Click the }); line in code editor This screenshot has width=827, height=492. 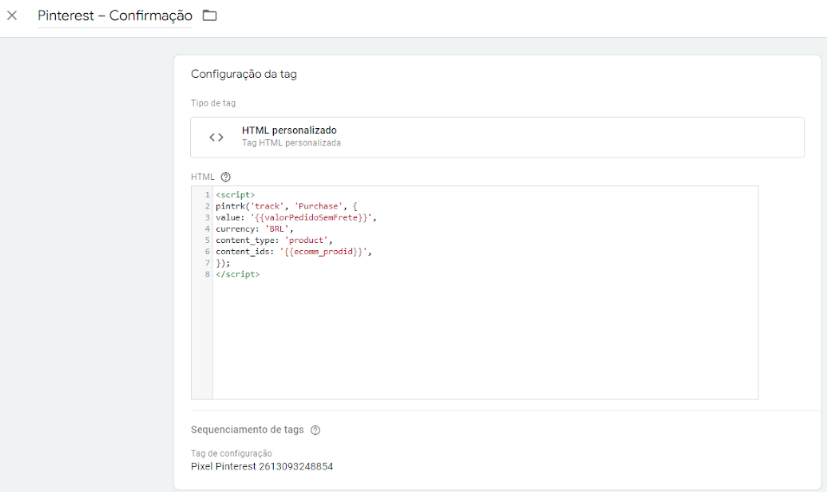[223, 263]
